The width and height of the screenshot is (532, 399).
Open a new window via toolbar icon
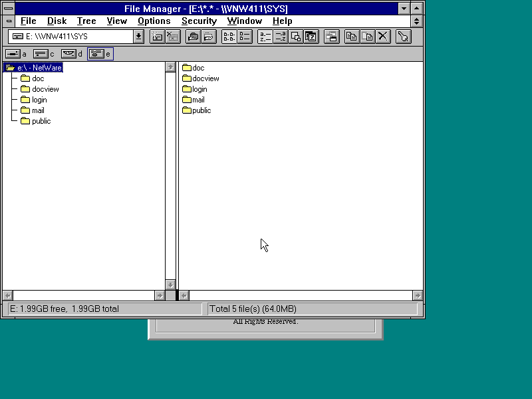click(332, 37)
